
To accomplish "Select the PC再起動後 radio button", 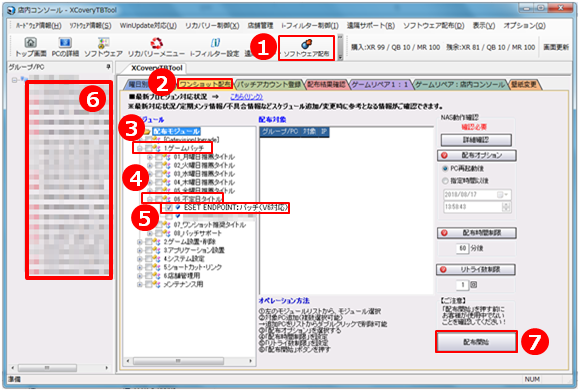I will coord(445,168).
